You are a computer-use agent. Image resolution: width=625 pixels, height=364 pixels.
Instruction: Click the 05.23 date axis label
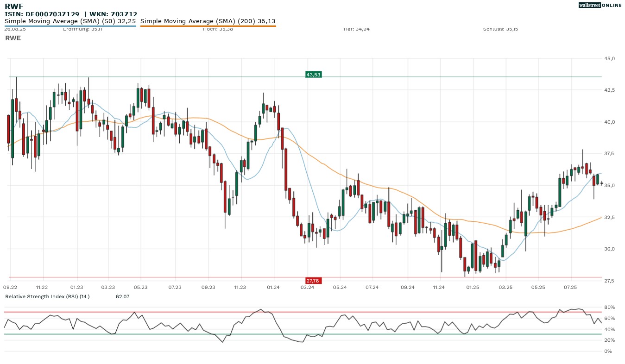coord(140,287)
